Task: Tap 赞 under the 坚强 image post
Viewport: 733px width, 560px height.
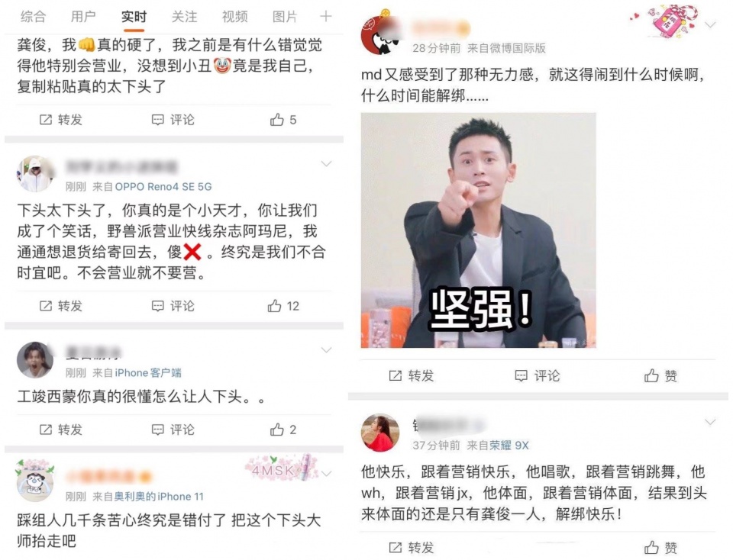Action: coord(660,375)
